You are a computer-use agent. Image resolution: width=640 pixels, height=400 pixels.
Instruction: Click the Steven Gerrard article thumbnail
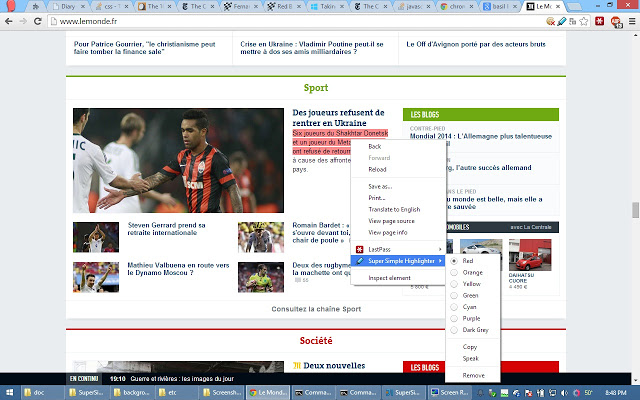click(x=96, y=237)
